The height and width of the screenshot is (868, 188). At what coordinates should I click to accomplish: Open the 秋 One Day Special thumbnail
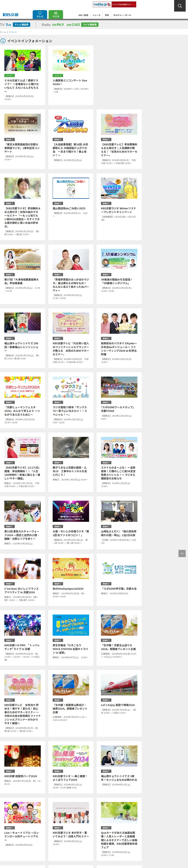point(71,568)
